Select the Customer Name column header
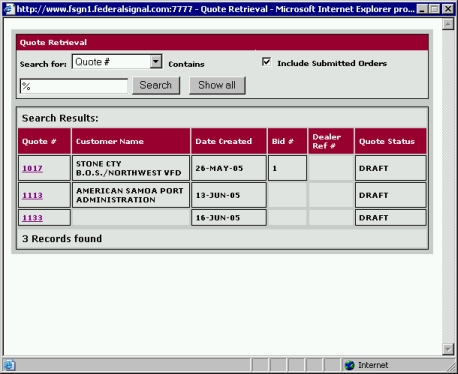This screenshot has width=458, height=374. [x=131, y=141]
